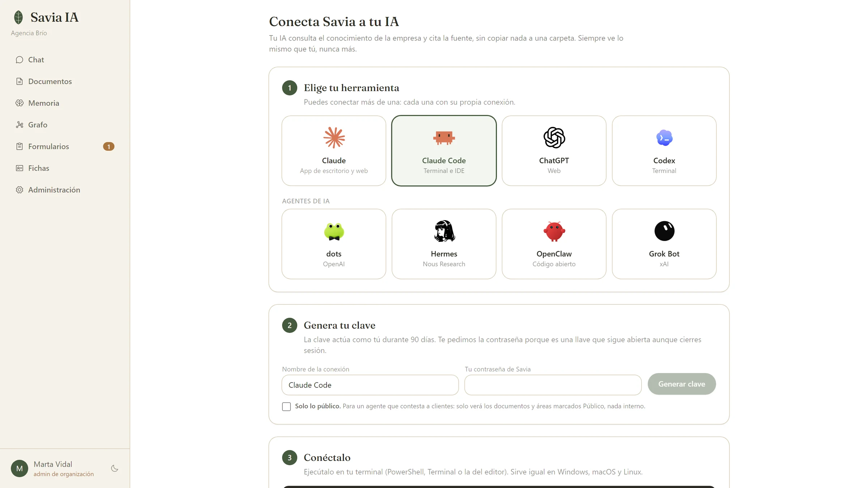Image resolution: width=868 pixels, height=488 pixels.
Task: Click the Nous Research subtitle
Action: [444, 264]
